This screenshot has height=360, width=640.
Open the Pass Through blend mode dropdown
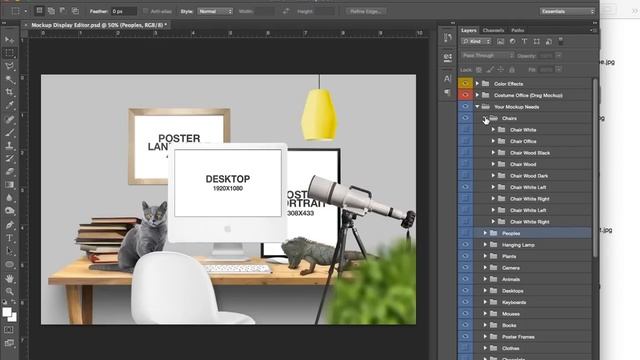[x=488, y=55]
